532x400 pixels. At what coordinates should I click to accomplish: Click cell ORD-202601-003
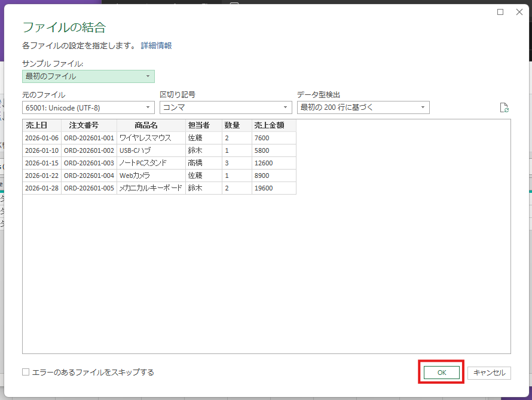(x=89, y=163)
